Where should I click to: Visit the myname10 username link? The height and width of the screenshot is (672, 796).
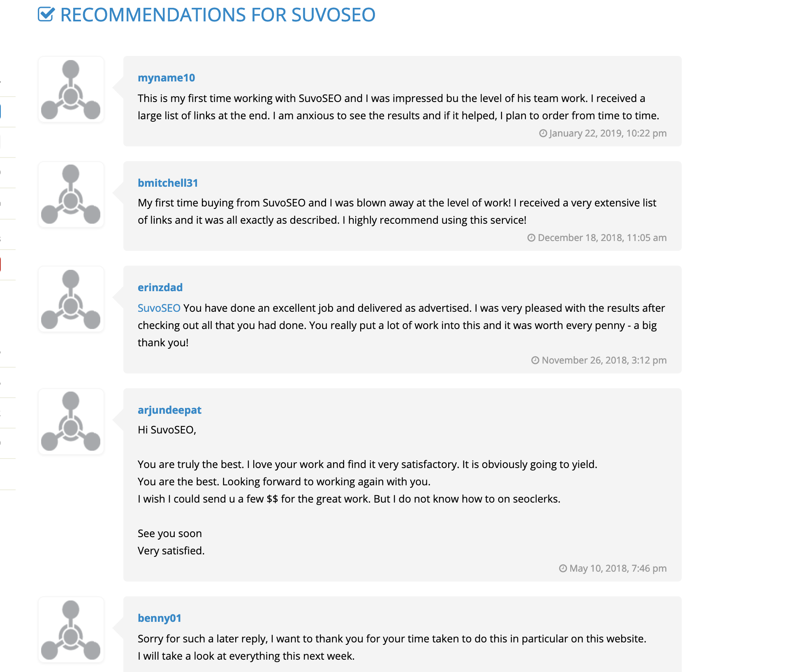(166, 78)
